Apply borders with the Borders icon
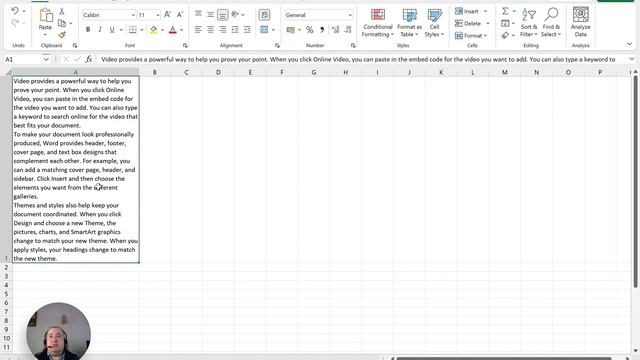Screen dimensions: 640x360 [x=133, y=29]
